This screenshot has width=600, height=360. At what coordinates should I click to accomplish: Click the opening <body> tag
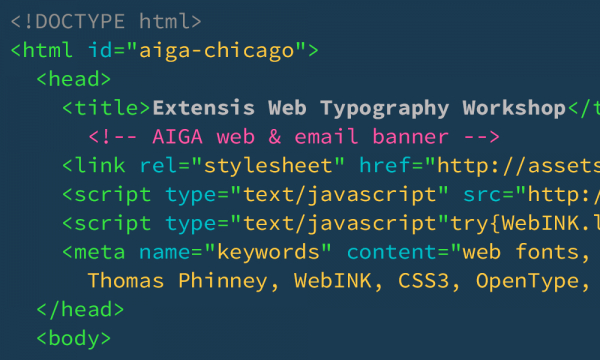(x=73, y=339)
